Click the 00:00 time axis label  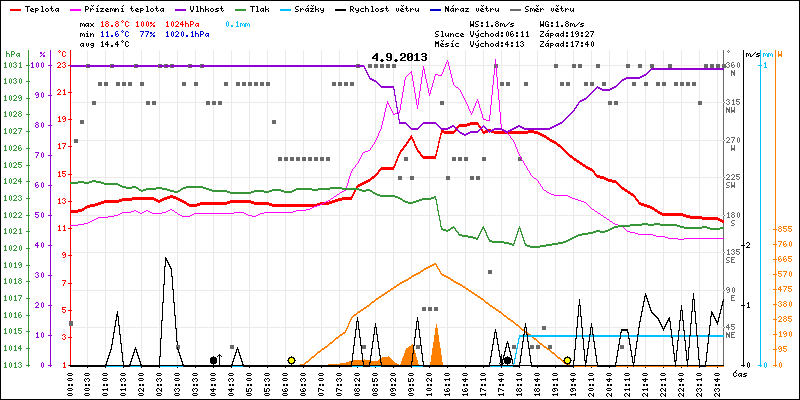(70, 383)
